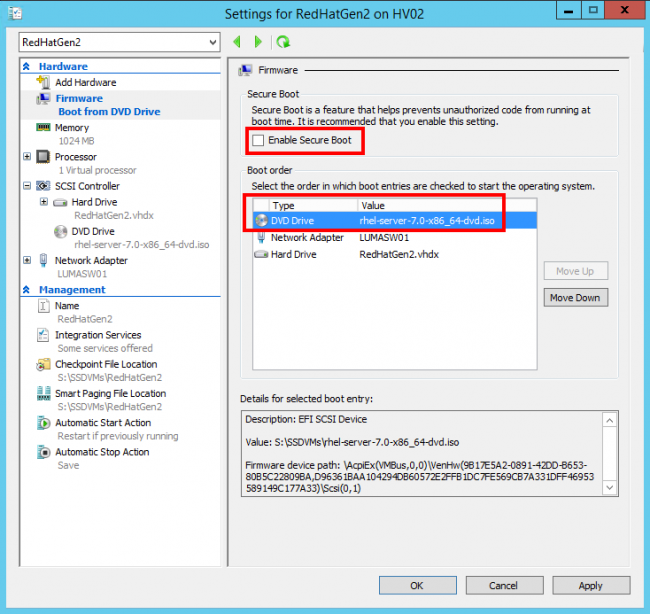Click the Smart Paging File Location icon
Screen dimensions: 650x614
(44, 393)
